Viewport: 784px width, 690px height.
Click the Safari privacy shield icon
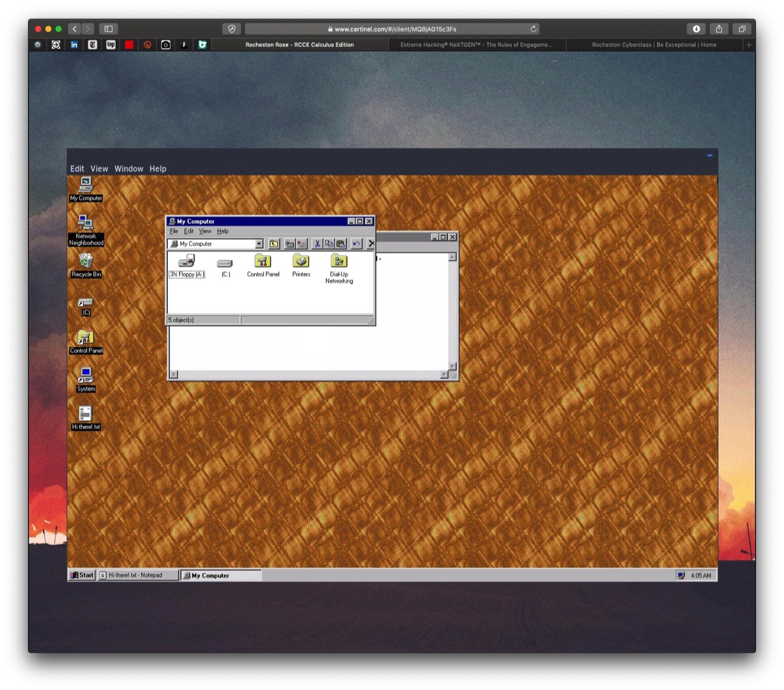(x=231, y=29)
